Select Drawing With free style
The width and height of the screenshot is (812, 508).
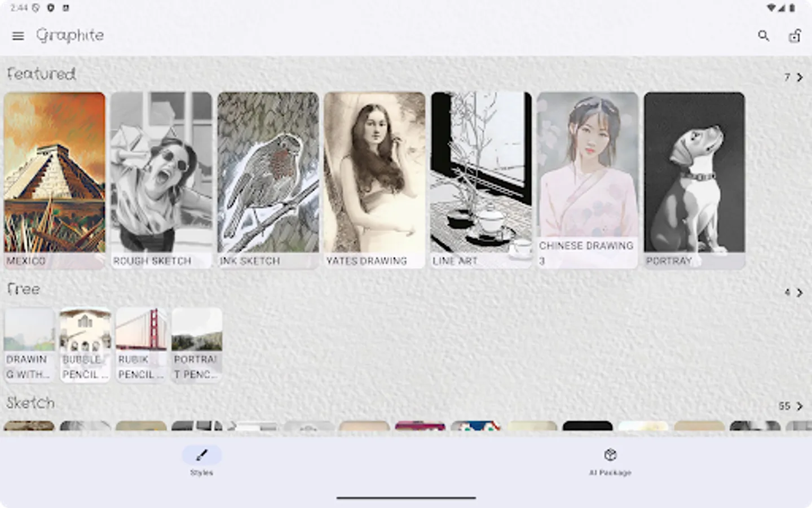click(x=29, y=345)
